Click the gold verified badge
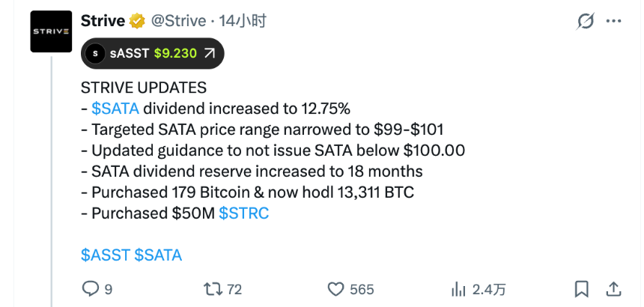The image size is (644, 307). [137, 21]
